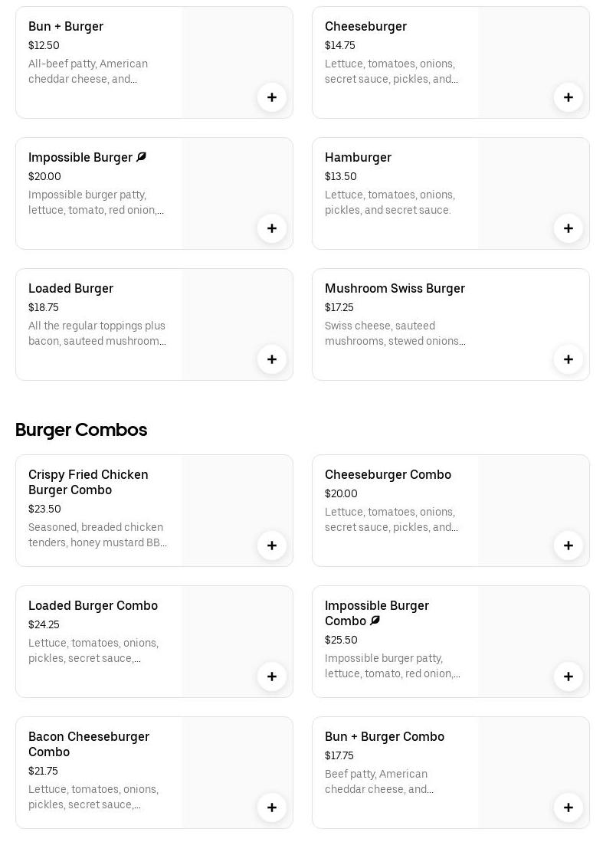Image resolution: width=616 pixels, height=842 pixels.
Task: View Hamburger item description text
Action: point(389,202)
